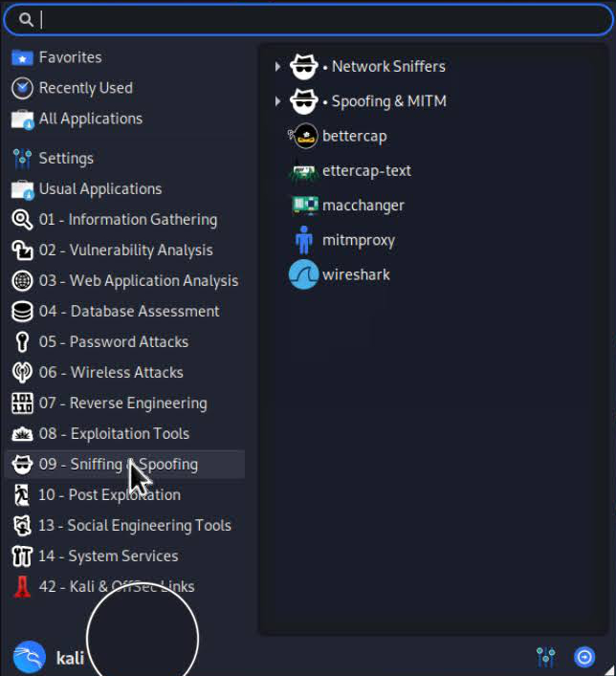Image resolution: width=616 pixels, height=676 pixels.
Task: Open 01 - Information Gathering category
Action: pyautogui.click(x=124, y=220)
